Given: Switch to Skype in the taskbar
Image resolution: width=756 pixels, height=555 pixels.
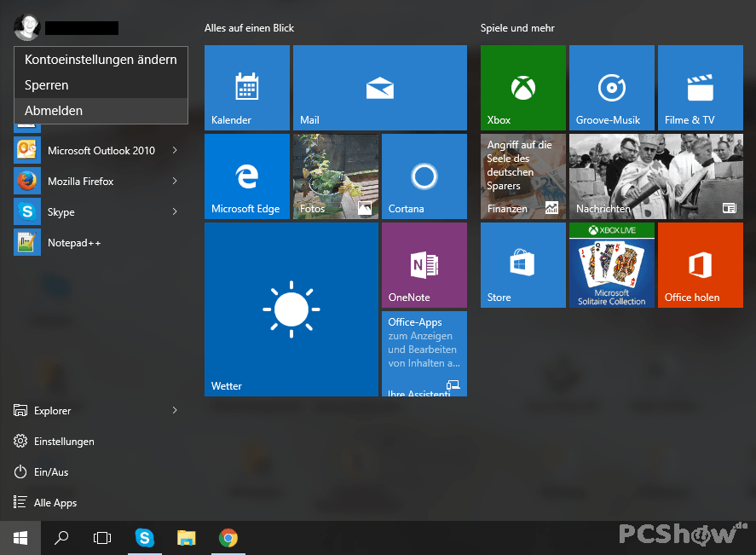Looking at the screenshot, I should (x=145, y=538).
